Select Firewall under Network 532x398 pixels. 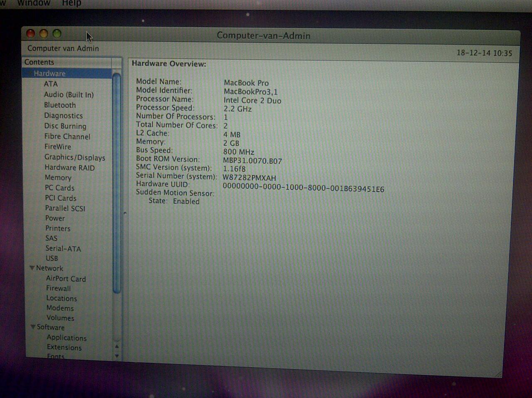tap(59, 289)
